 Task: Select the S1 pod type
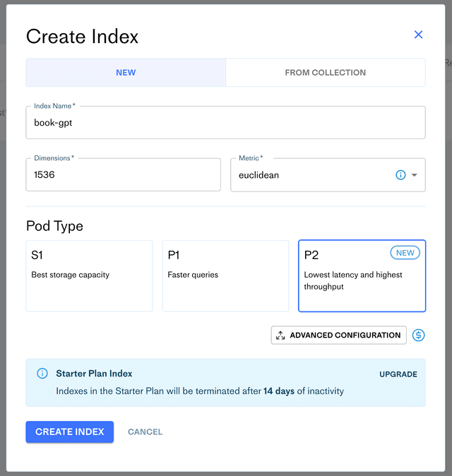[x=89, y=275]
